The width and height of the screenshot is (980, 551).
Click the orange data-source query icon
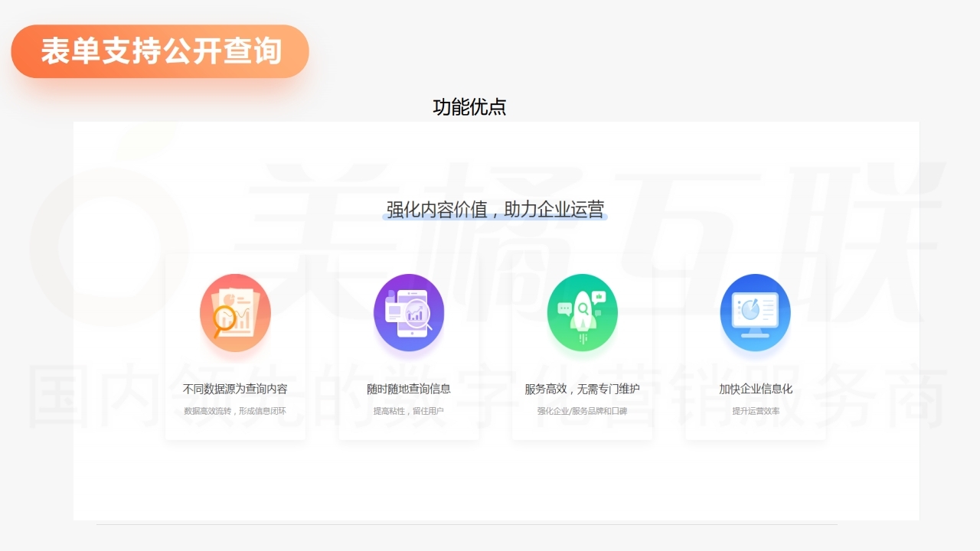(x=235, y=312)
